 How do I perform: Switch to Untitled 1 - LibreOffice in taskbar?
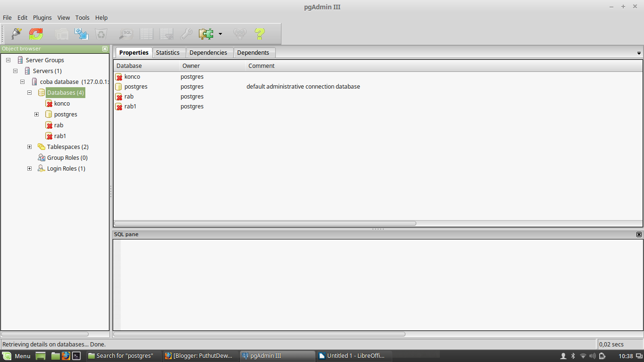click(x=353, y=356)
